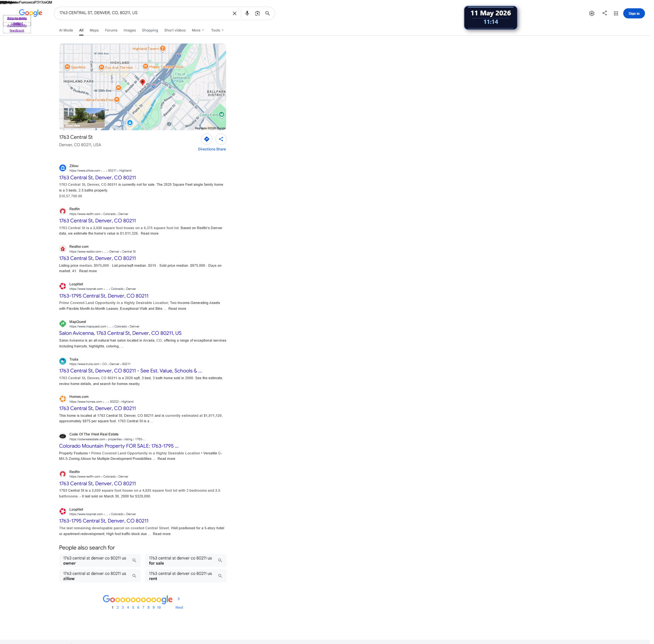Switch to Images tab

coord(129,31)
